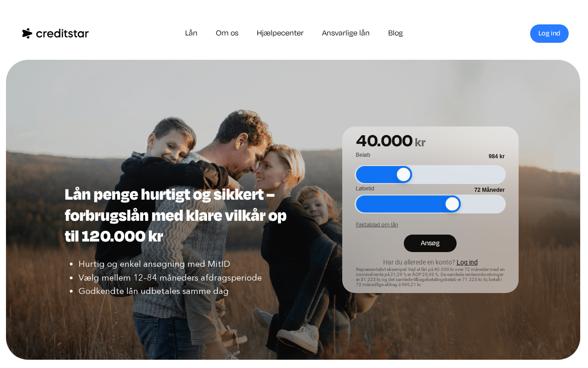
Task: Click the Beløb amount slider handle
Action: [x=403, y=175]
